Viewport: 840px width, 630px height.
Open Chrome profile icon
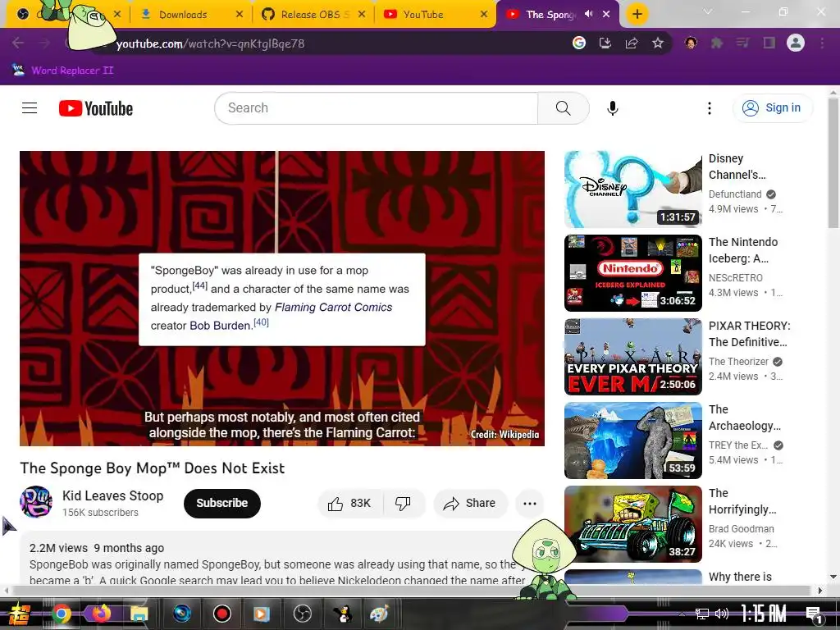796,43
